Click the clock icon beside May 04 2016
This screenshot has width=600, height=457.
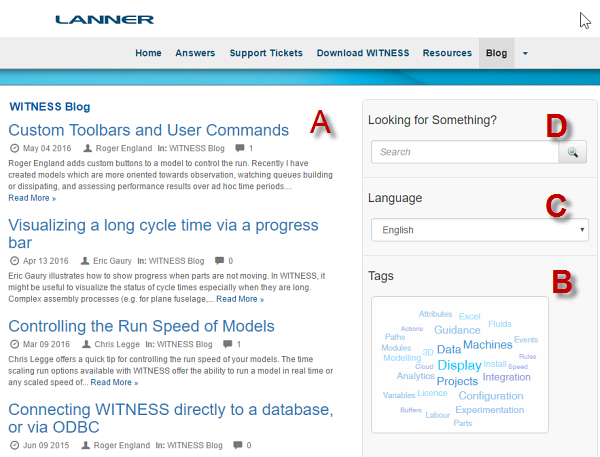click(14, 148)
